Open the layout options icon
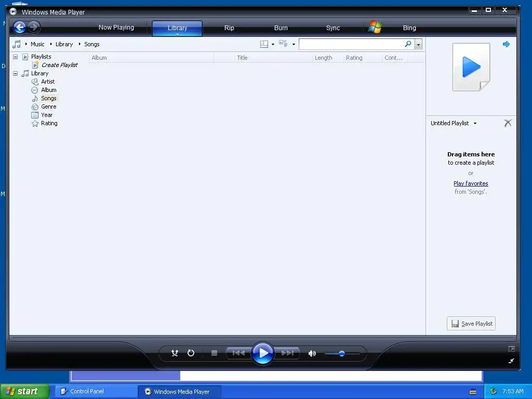This screenshot has height=399, width=532. click(264, 44)
